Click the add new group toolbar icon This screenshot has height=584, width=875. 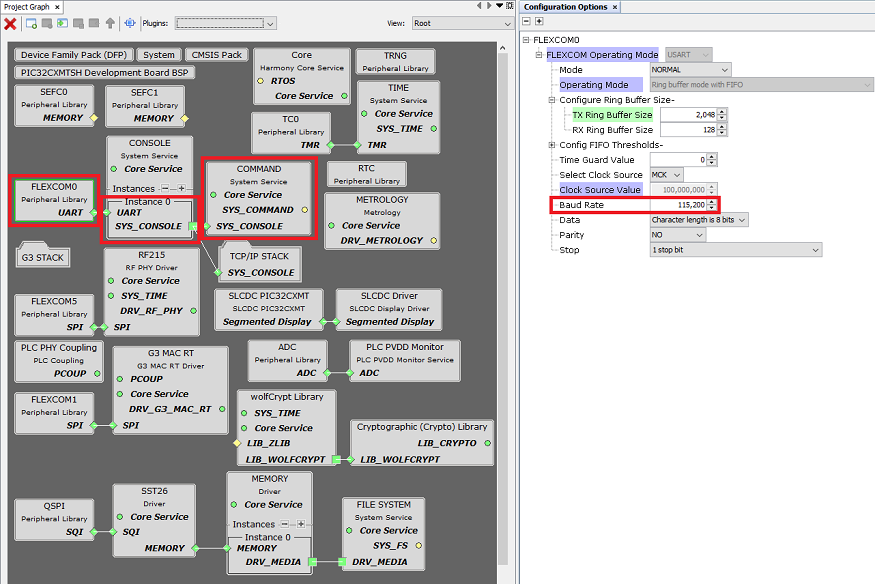point(32,23)
